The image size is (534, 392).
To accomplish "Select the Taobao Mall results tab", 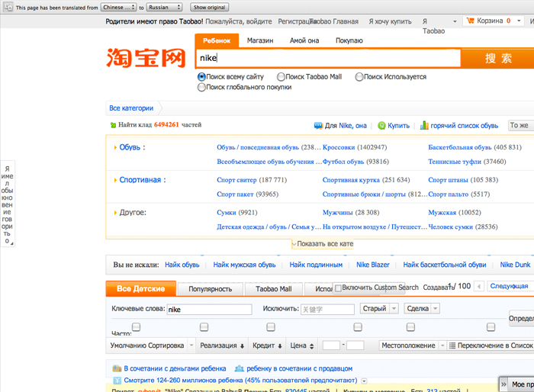I will (x=273, y=289).
